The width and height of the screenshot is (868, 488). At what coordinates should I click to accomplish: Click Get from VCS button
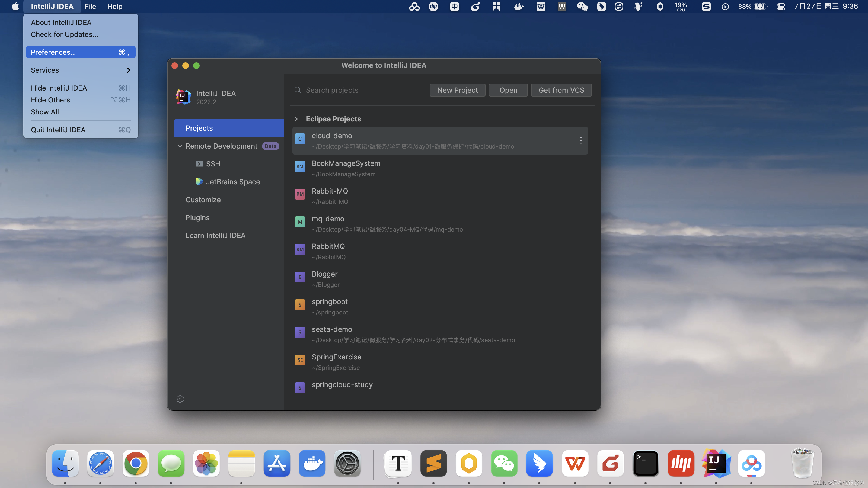pyautogui.click(x=561, y=90)
